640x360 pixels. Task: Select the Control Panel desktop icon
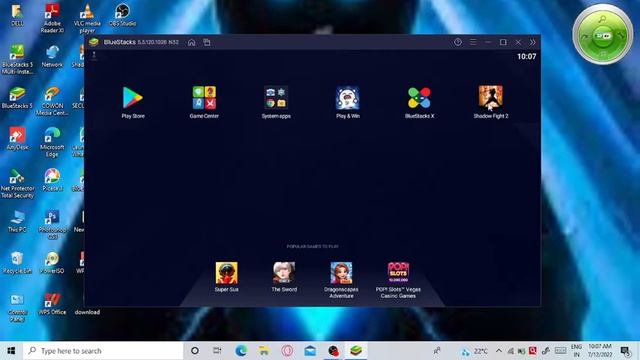tap(17, 307)
